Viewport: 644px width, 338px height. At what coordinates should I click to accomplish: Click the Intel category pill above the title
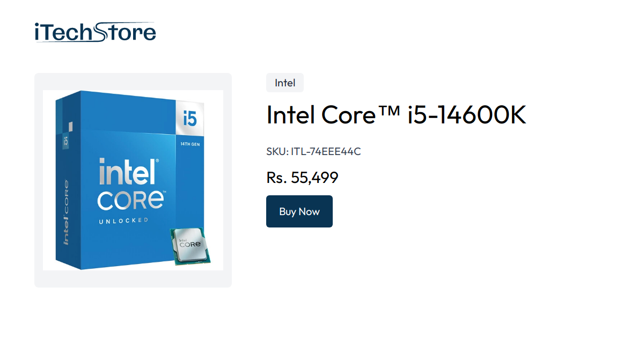[x=284, y=83]
